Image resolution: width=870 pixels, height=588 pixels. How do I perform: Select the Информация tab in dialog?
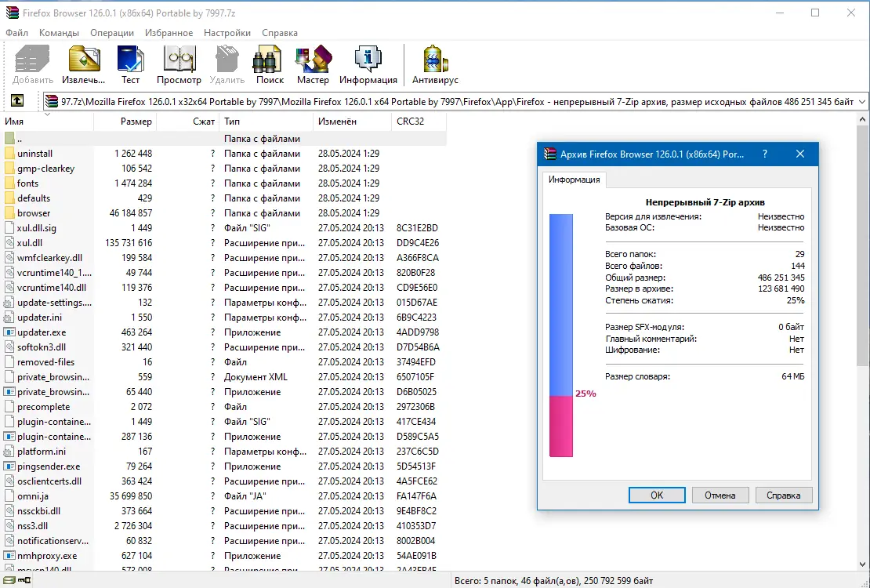tap(575, 180)
